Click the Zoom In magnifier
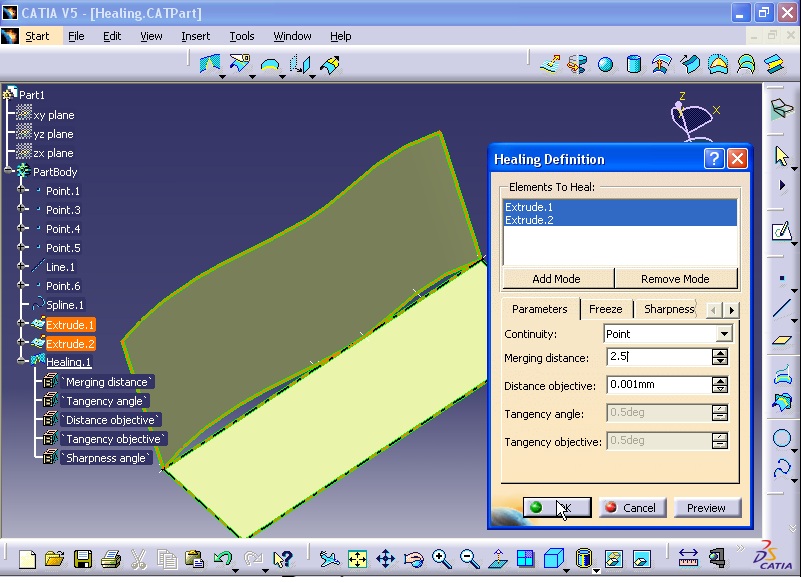 [x=442, y=559]
